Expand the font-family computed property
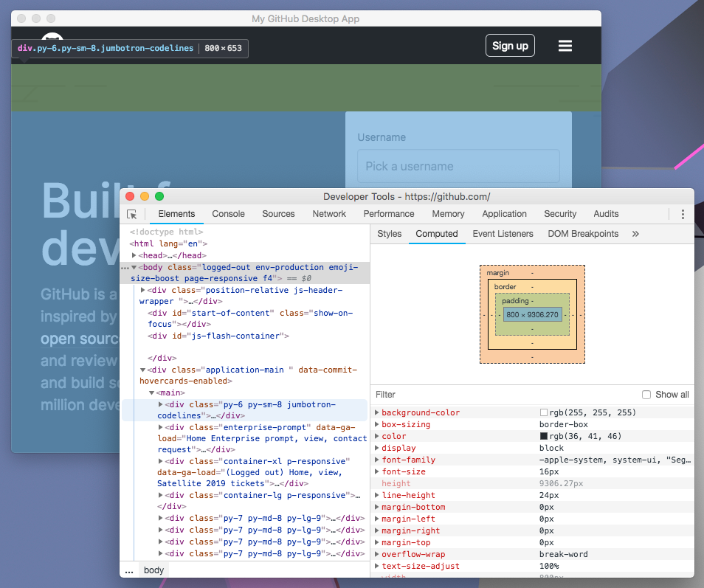 (377, 459)
